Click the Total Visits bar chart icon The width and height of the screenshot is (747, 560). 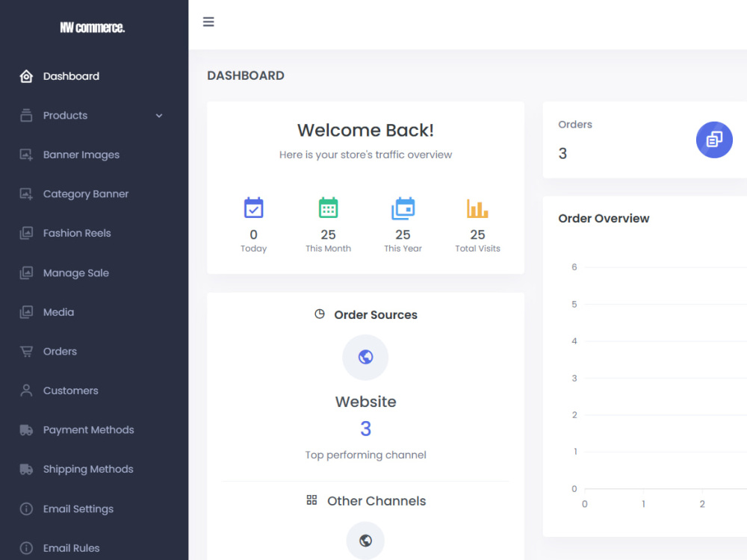477,208
